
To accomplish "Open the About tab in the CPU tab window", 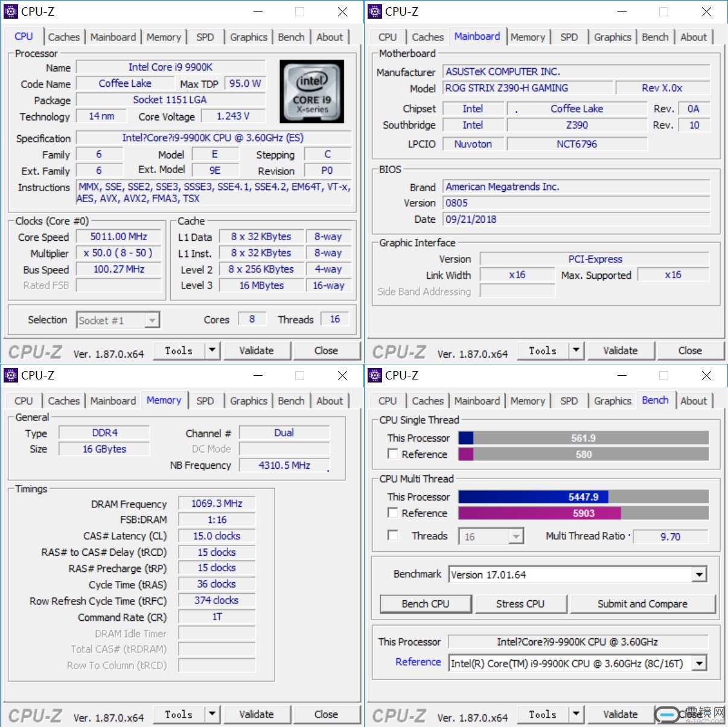I will point(330,37).
